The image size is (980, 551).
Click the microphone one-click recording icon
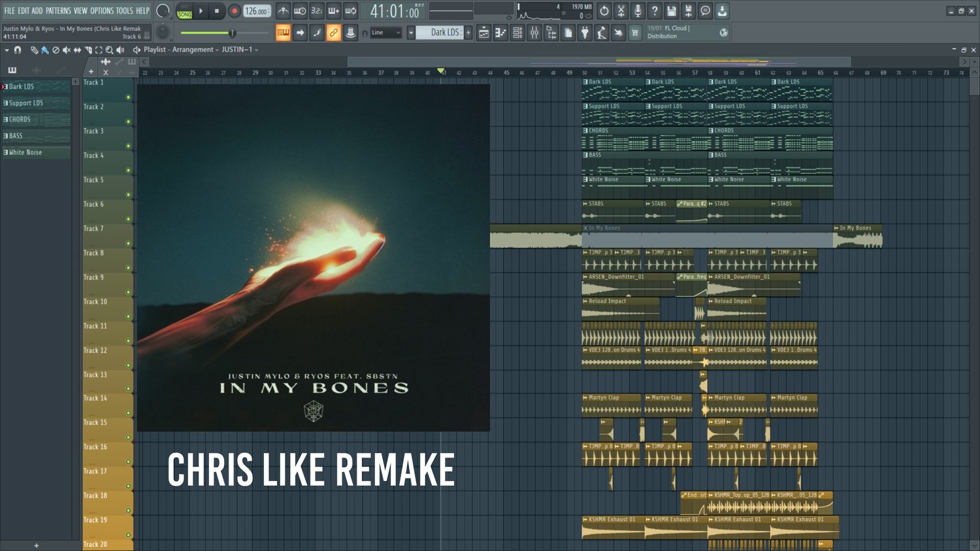638,11
